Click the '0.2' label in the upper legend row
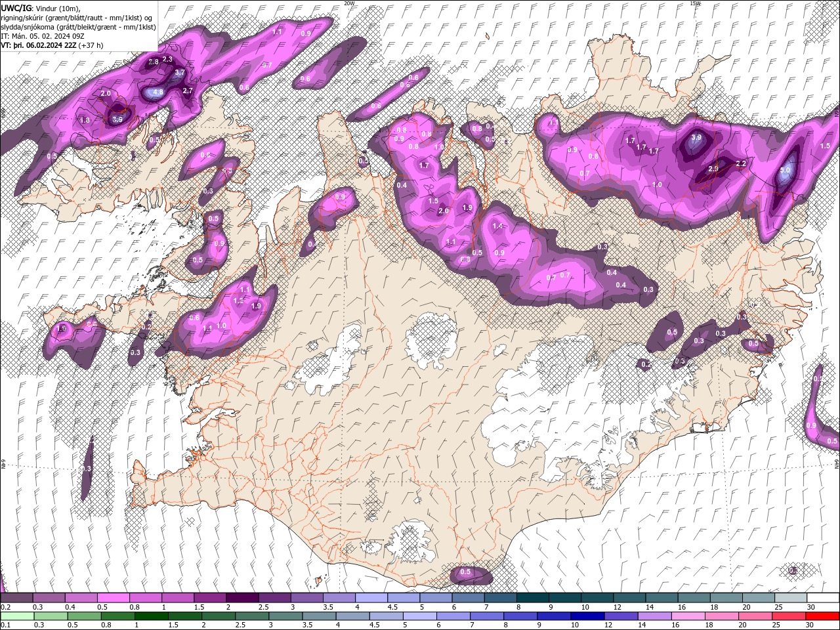The image size is (840, 630). [5, 607]
